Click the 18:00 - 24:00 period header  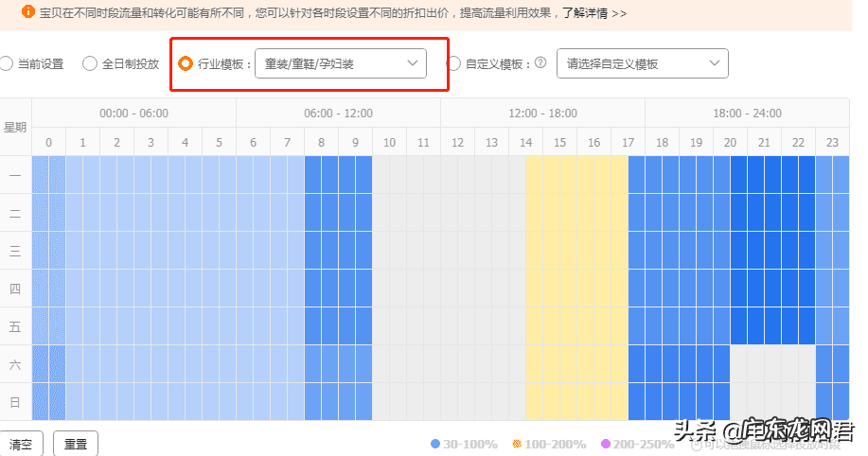point(748,114)
